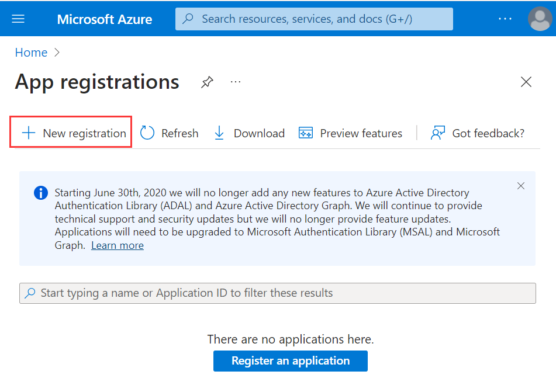Select the Download icon in the command bar
556x392 pixels.
click(x=219, y=133)
